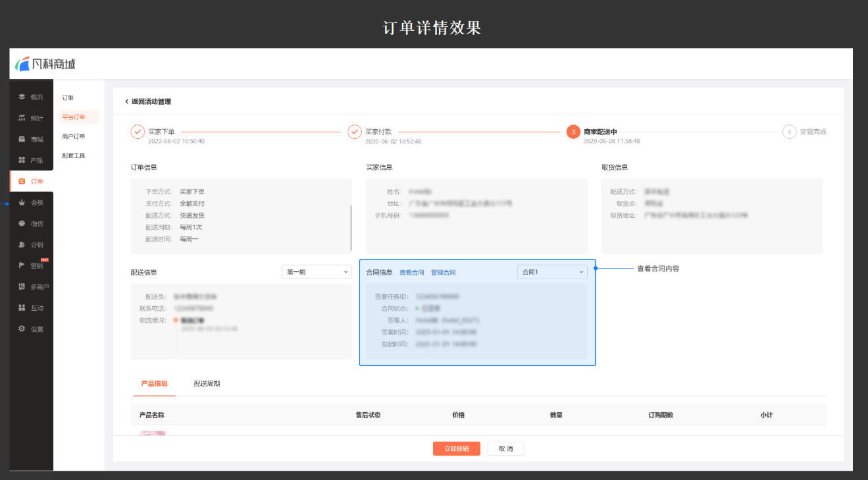Open the 产品 products grid icon
Screen dimensions: 868x480
point(22,160)
